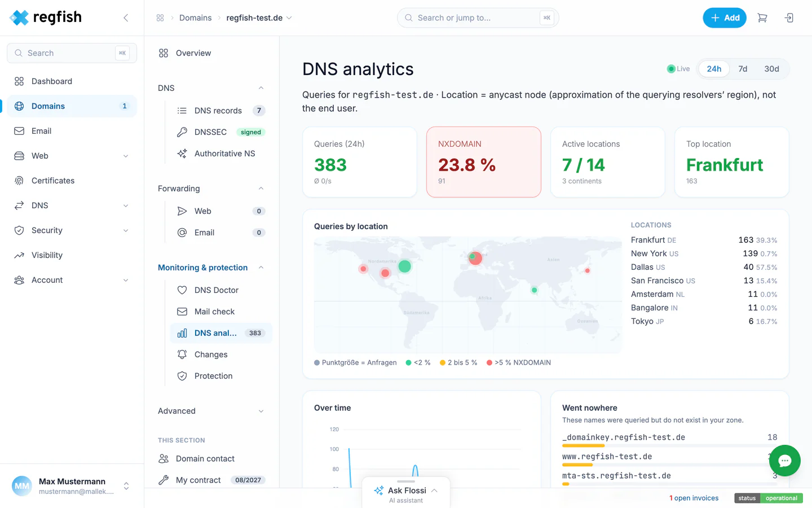Viewport: 812px width, 508px height.
Task: Open the shopping cart icon
Action: coord(762,18)
